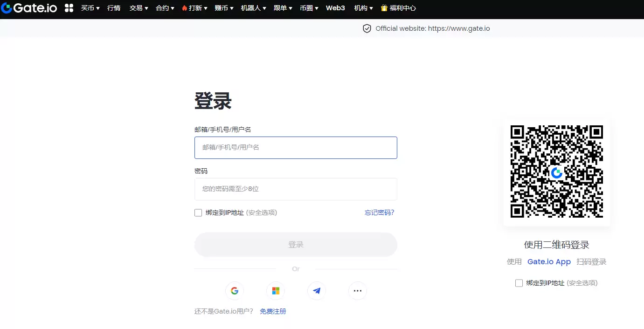The height and width of the screenshot is (329, 644).
Task: Sign in with the Telegram icon
Action: click(x=317, y=291)
